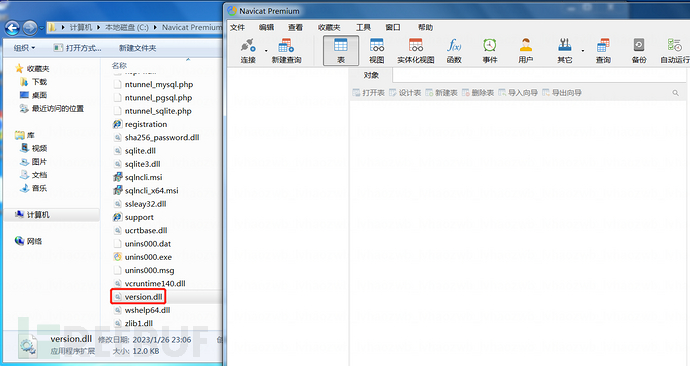Open the Tools (工具) menu in Navicat

[x=363, y=27]
